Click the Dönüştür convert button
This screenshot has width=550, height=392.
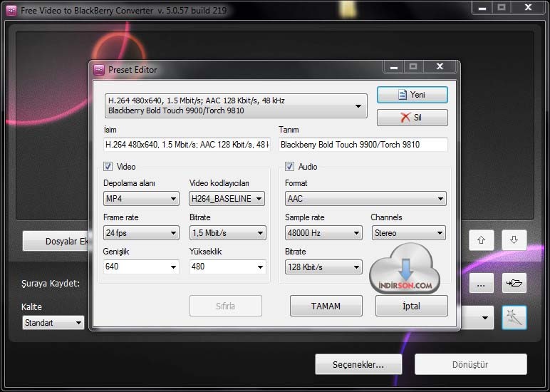click(470, 364)
